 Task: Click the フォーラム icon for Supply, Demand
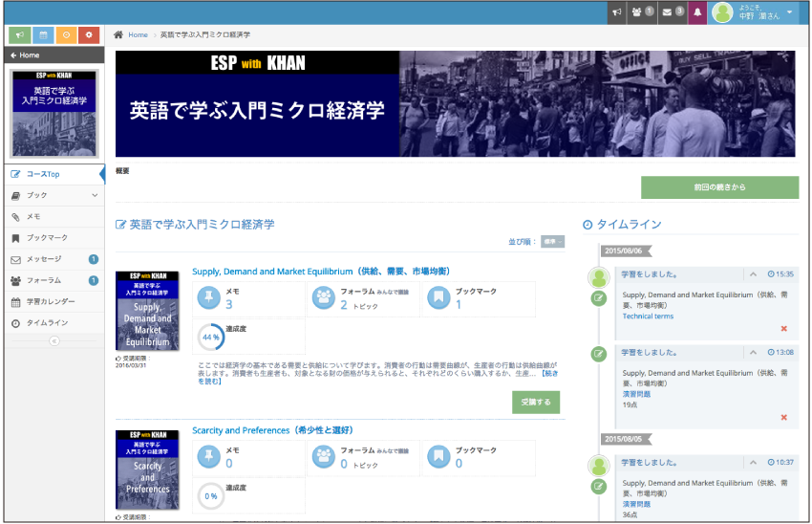point(324,297)
